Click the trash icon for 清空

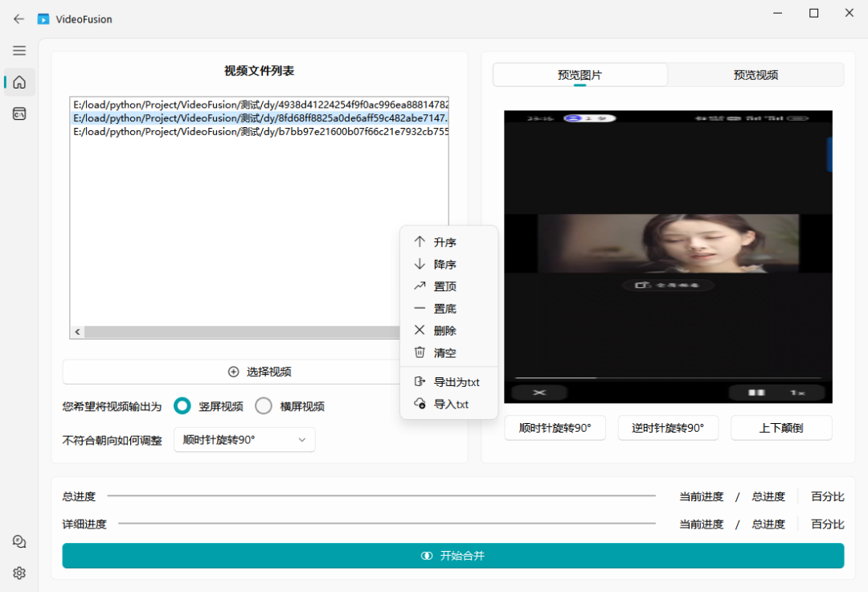point(420,352)
